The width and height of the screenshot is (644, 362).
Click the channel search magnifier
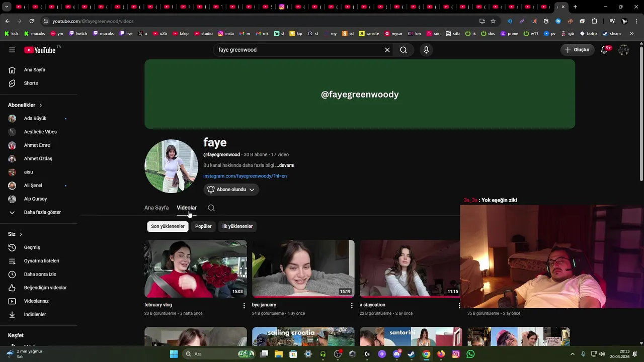(211, 208)
